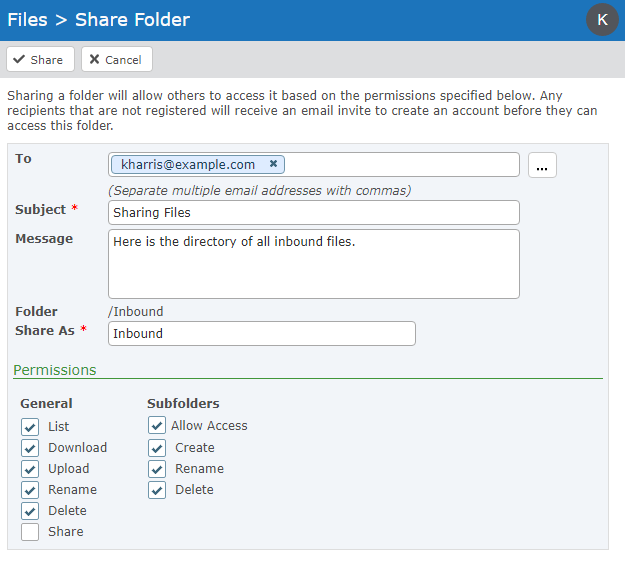Click the Permissions section heading
625x561 pixels.
[55, 370]
